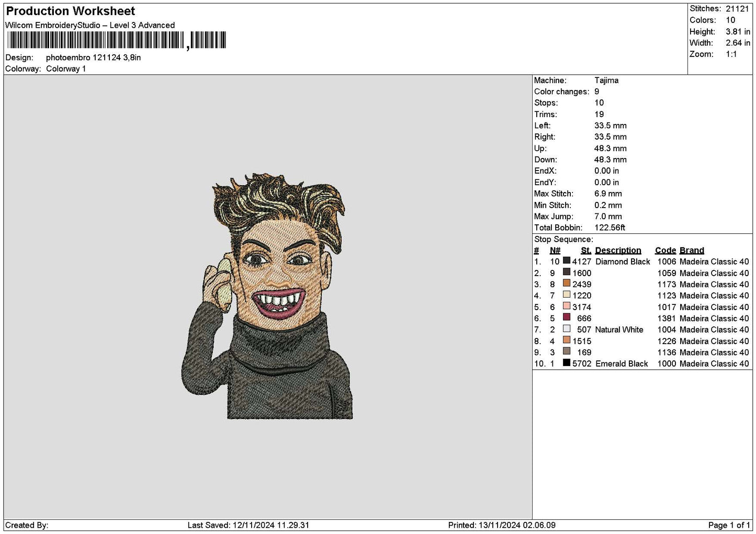756x534 pixels.
Task: Click the design name 'photoembro 121124 3,8in'
Action: pos(94,58)
